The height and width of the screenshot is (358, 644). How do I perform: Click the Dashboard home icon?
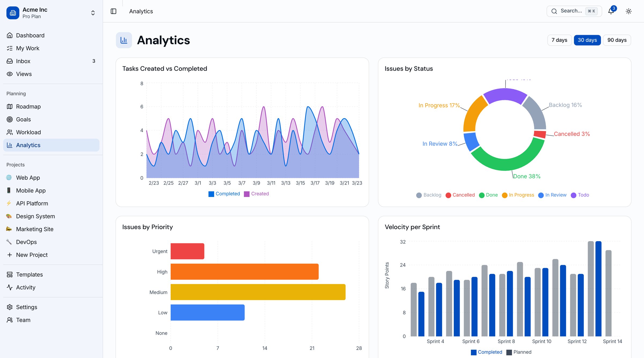pos(10,35)
